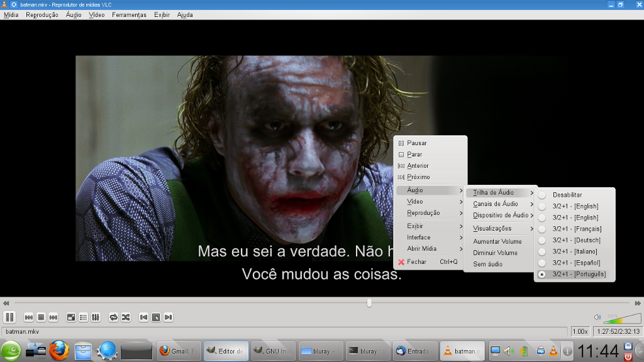Open the Mídia menu in menu bar
Viewport: 644px width, 362px height.
click(11, 15)
